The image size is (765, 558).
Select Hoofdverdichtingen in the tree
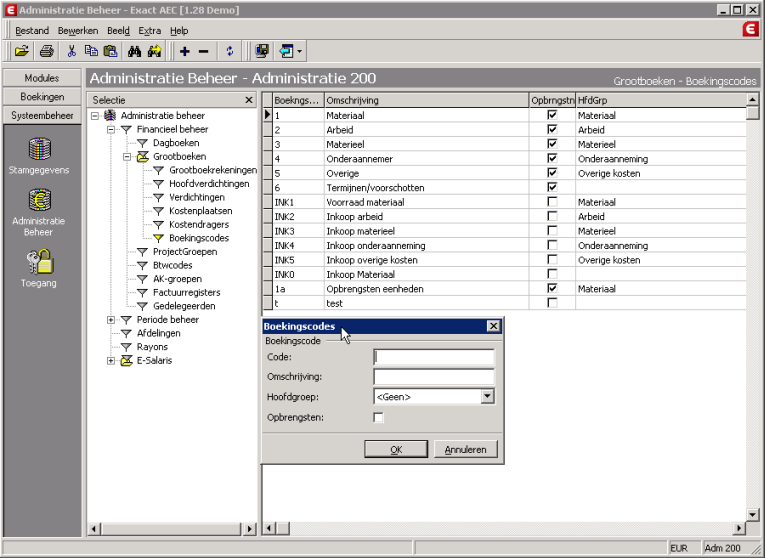[209, 184]
